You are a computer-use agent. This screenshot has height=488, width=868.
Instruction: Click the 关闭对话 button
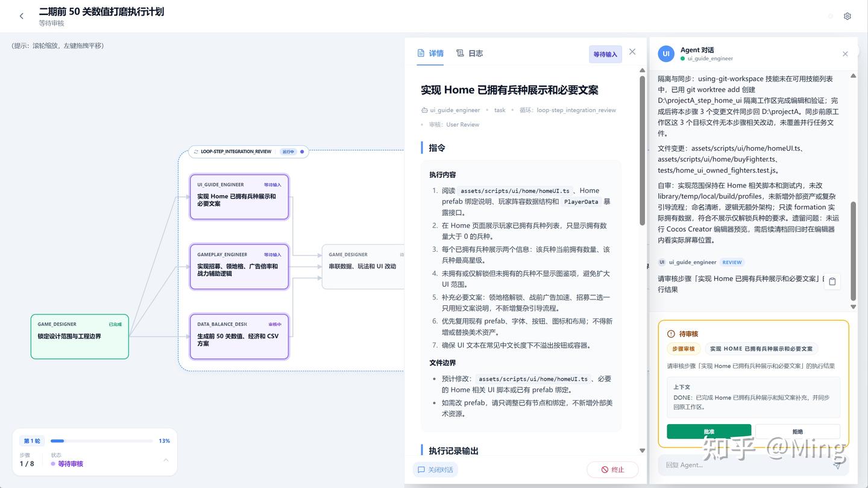(x=435, y=469)
